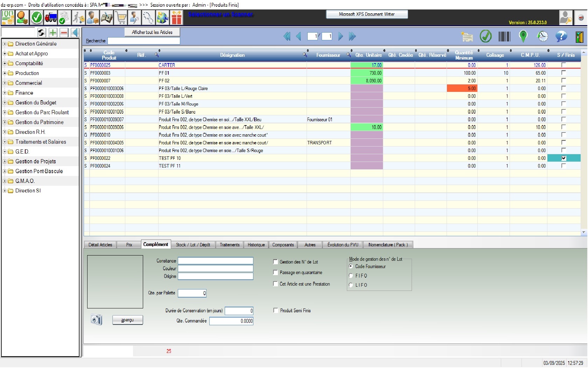Click the green map location pin icon

pos(523,36)
